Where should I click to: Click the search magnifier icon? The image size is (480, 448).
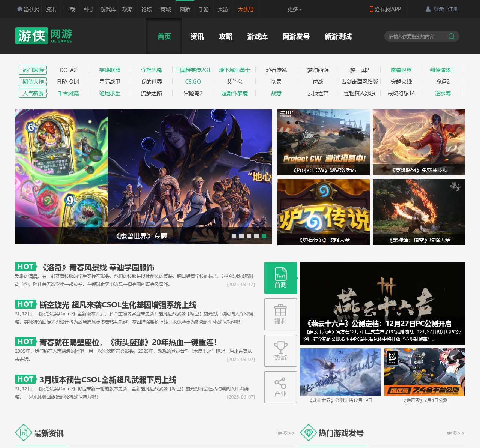point(451,36)
